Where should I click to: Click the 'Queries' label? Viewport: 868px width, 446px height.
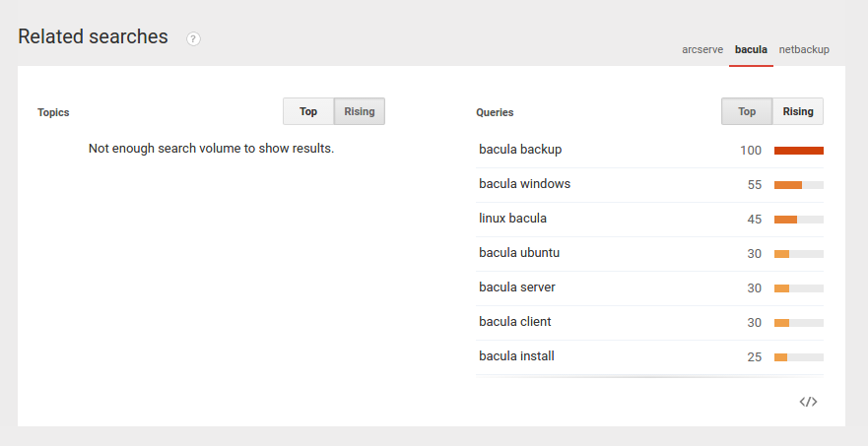495,112
